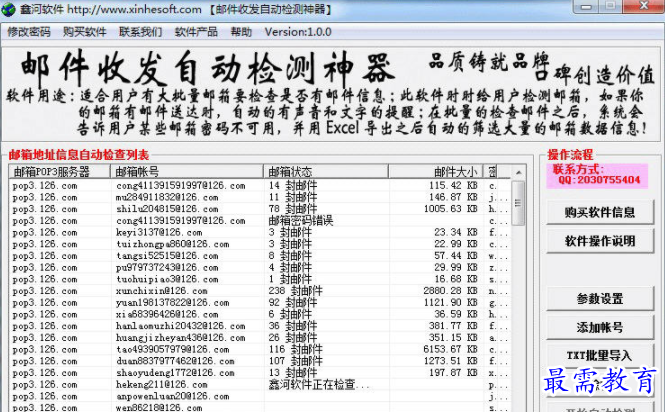
Task: Click the list scrollbar up arrow
Action: click(x=518, y=173)
